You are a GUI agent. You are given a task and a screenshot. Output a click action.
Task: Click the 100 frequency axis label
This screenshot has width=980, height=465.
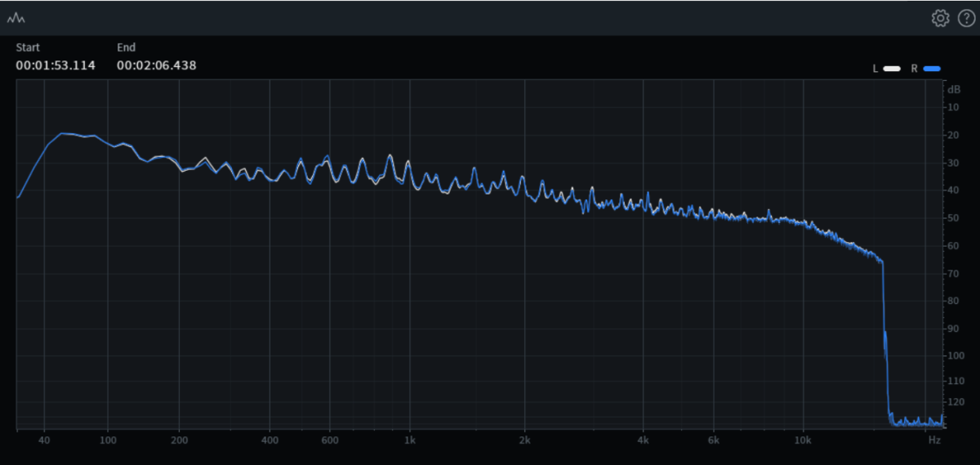click(107, 440)
